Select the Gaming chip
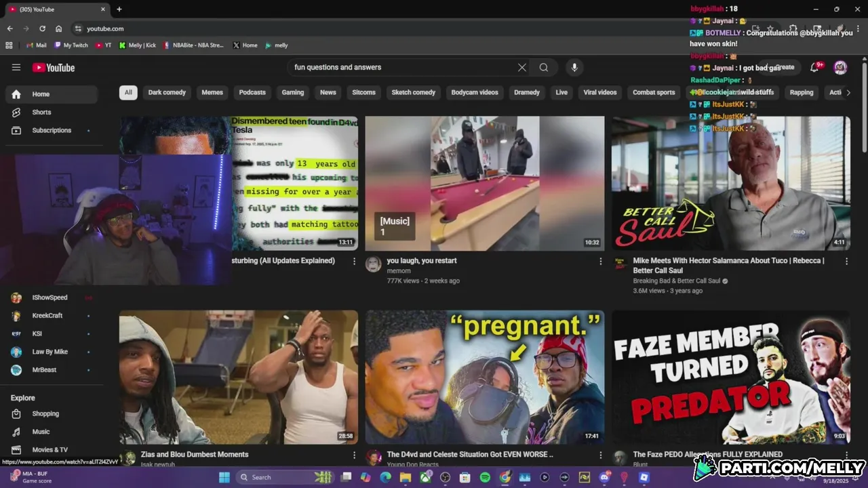This screenshot has width=868, height=488. 293,92
